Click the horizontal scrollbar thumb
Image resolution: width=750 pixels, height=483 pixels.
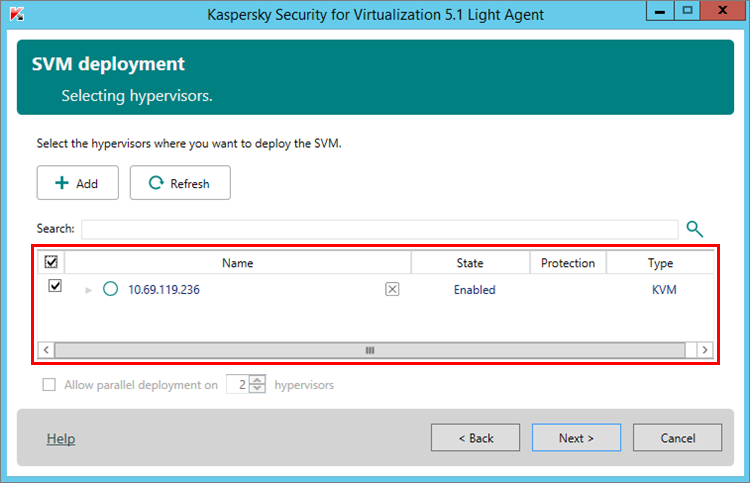tap(370, 350)
